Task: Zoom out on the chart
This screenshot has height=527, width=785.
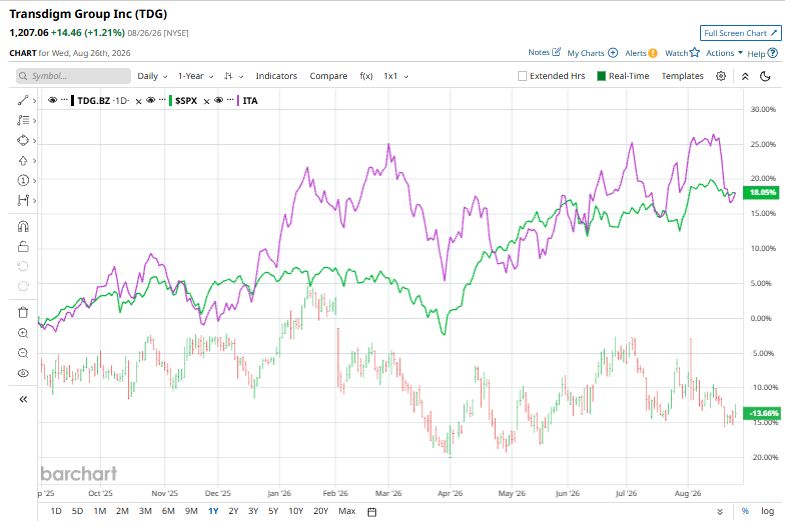Action: pyautogui.click(x=23, y=353)
